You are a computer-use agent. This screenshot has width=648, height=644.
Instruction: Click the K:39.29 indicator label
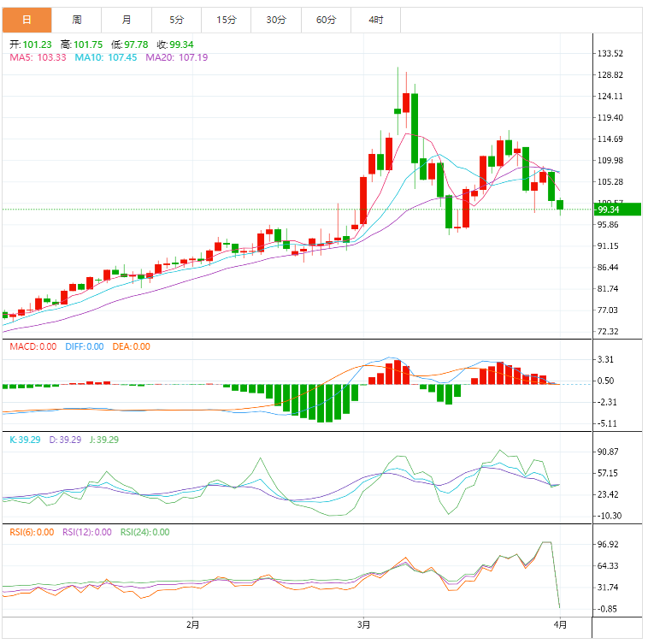coord(25,440)
